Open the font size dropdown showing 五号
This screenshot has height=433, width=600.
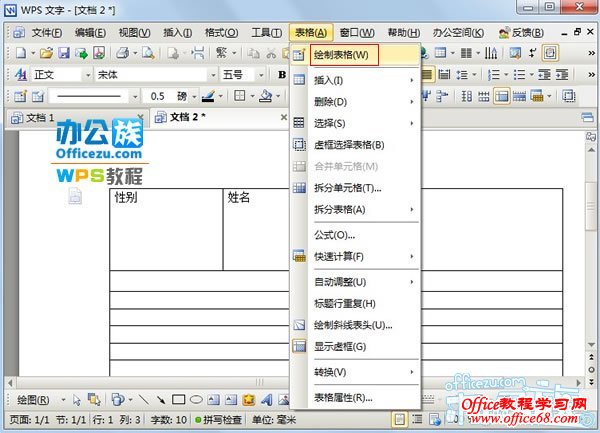pos(261,75)
